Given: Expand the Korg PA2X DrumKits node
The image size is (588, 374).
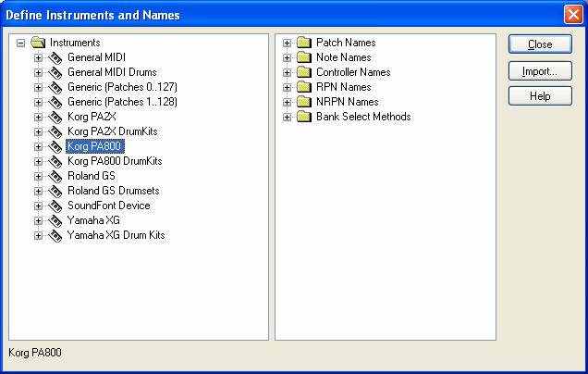Looking at the screenshot, I should 38,131.
